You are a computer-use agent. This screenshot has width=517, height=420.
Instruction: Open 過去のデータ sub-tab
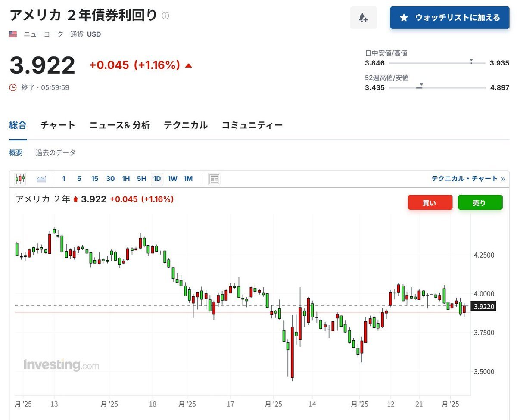(x=56, y=152)
